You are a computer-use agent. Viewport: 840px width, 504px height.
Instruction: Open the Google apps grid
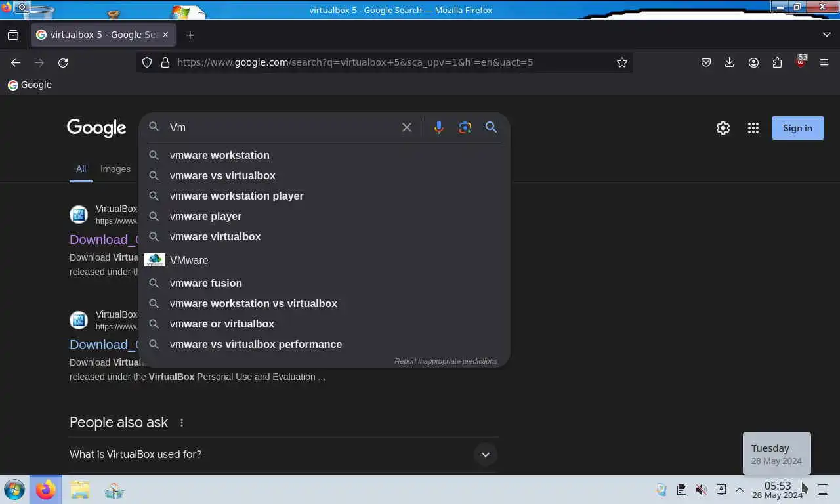[x=753, y=128]
